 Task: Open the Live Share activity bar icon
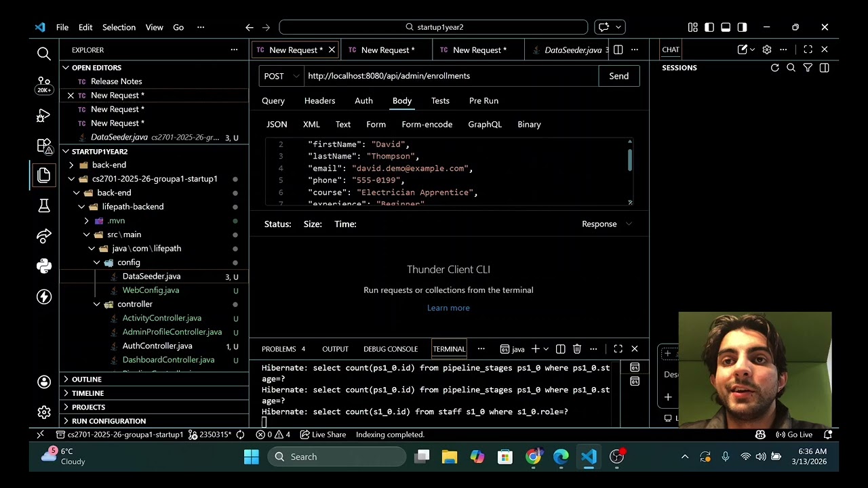pos(44,236)
